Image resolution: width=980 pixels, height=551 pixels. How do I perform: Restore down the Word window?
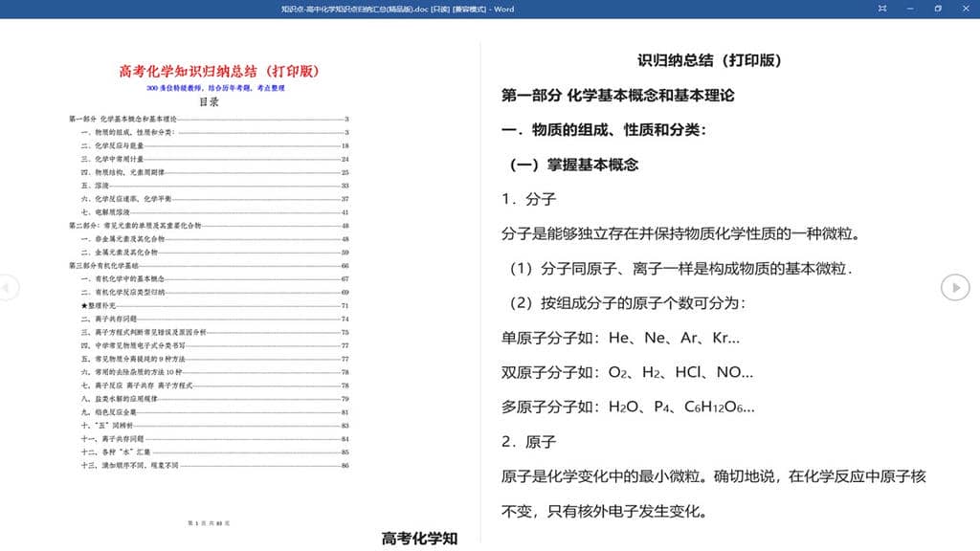(938, 9)
